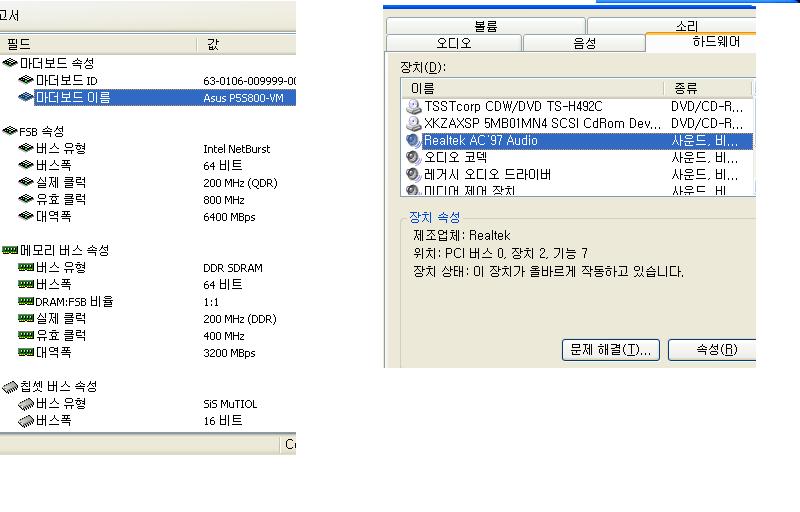Click icon beside FSB 실제 클럭 row
Screen dimensions: 800x512
(26, 182)
